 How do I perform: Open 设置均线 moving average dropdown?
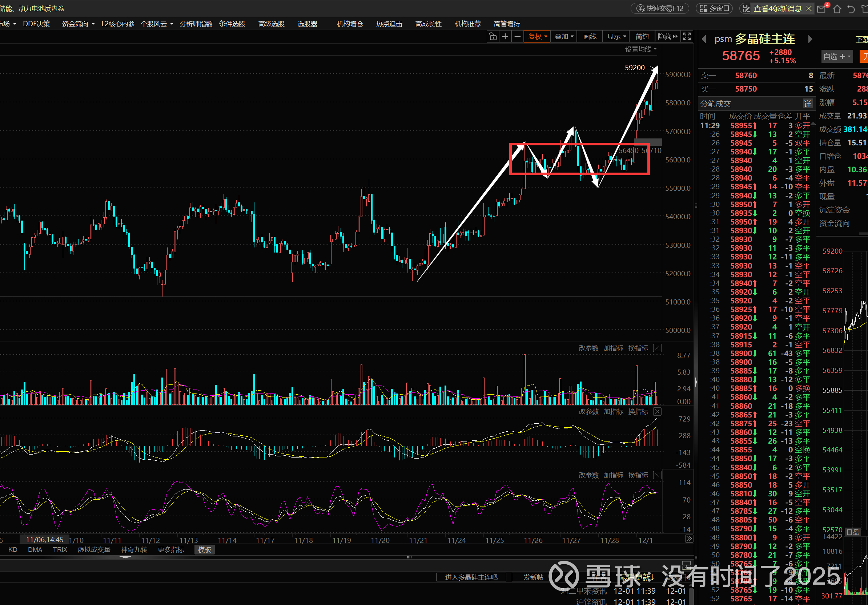[x=640, y=49]
